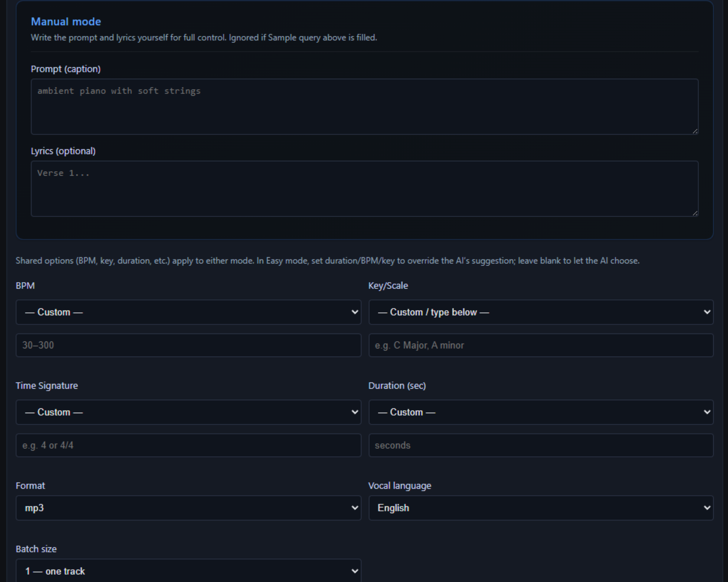Viewport: 728px width, 582px height.
Task: Click the duration seconds input field
Action: pyautogui.click(x=540, y=445)
